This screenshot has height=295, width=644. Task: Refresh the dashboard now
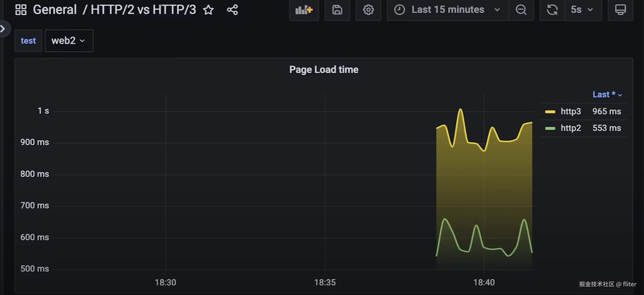pyautogui.click(x=552, y=10)
